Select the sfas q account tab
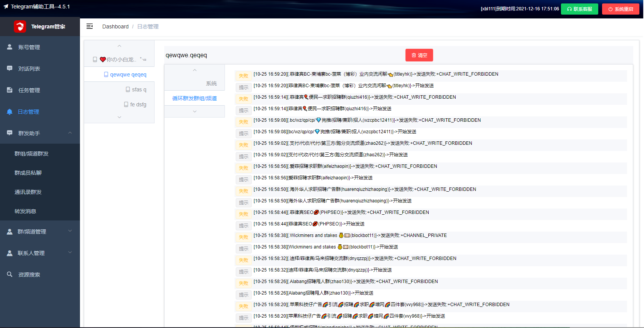The image size is (644, 328). tap(136, 89)
